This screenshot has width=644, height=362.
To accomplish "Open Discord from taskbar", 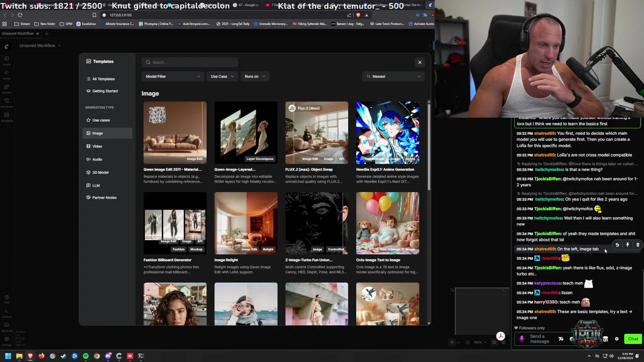I will point(108,356).
